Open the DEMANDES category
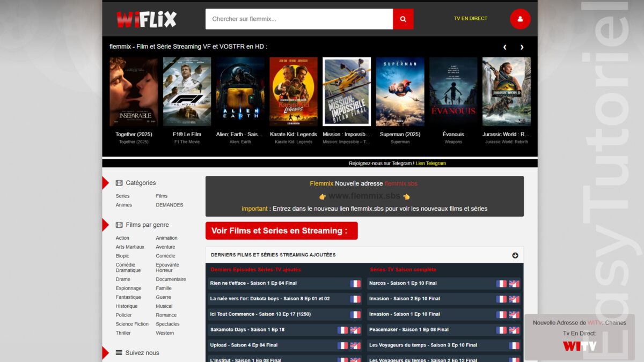The width and height of the screenshot is (644, 362). click(170, 205)
